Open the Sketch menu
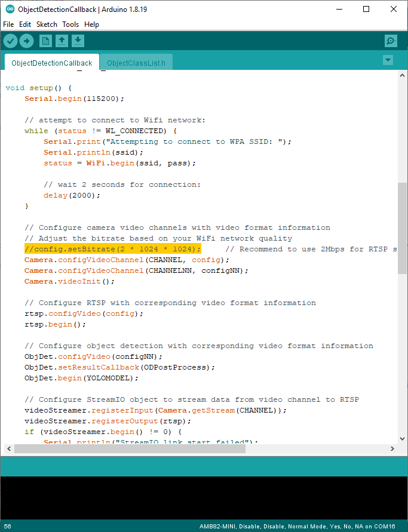Viewport: 408px width, 532px height. (x=47, y=24)
